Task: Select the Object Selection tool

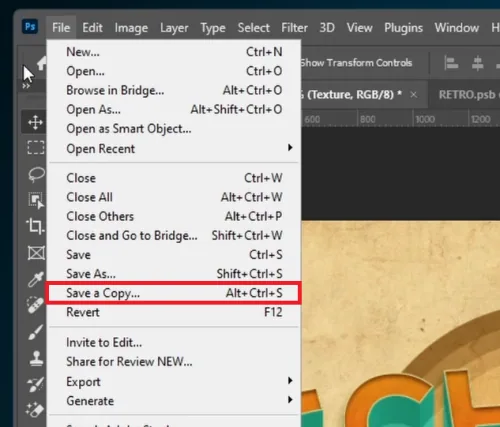Action: coord(36,200)
